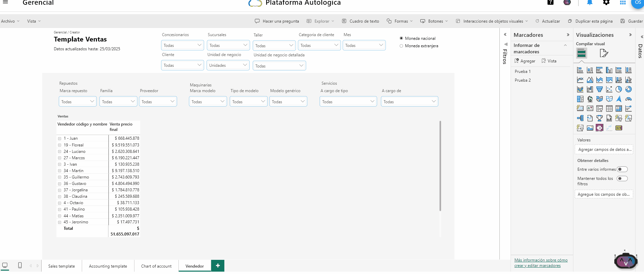Select the matrix visual
644x274 pixels.
[x=619, y=109]
